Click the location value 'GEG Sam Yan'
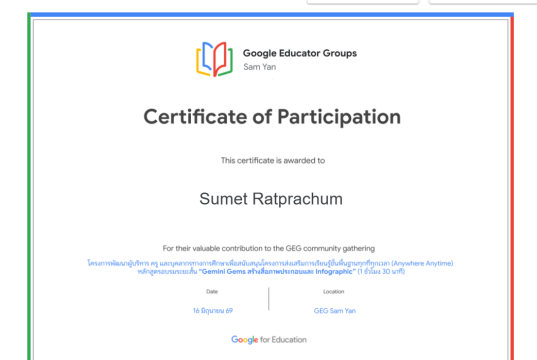The height and width of the screenshot is (360, 537). pyautogui.click(x=335, y=311)
